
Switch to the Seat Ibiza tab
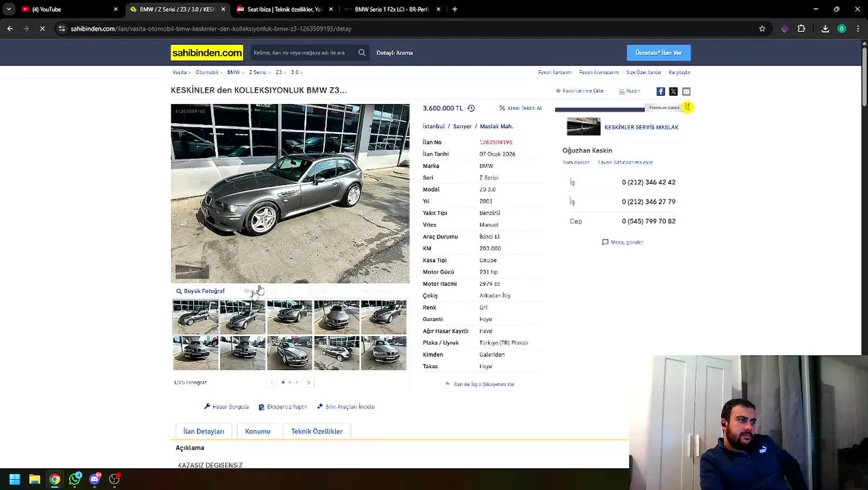pyautogui.click(x=284, y=10)
